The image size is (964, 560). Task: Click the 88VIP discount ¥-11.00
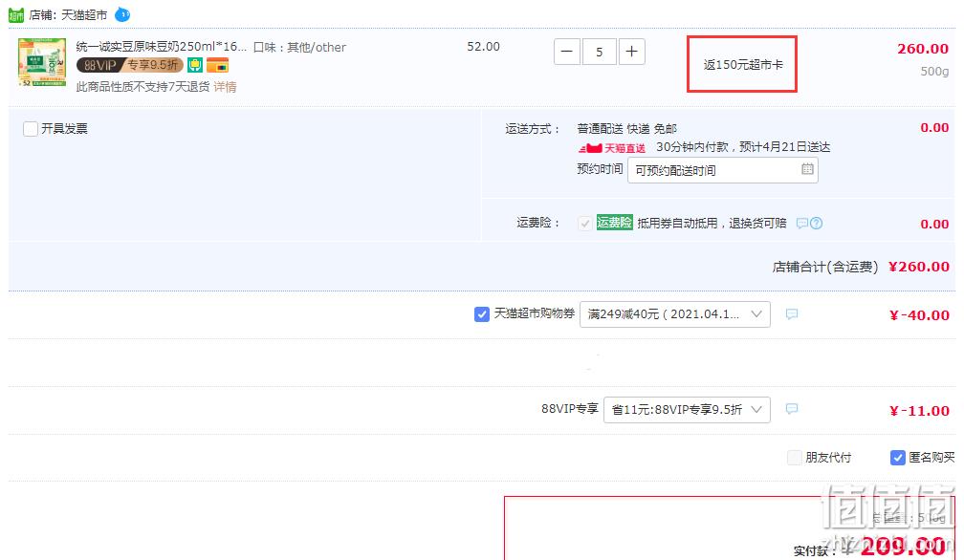(x=919, y=411)
